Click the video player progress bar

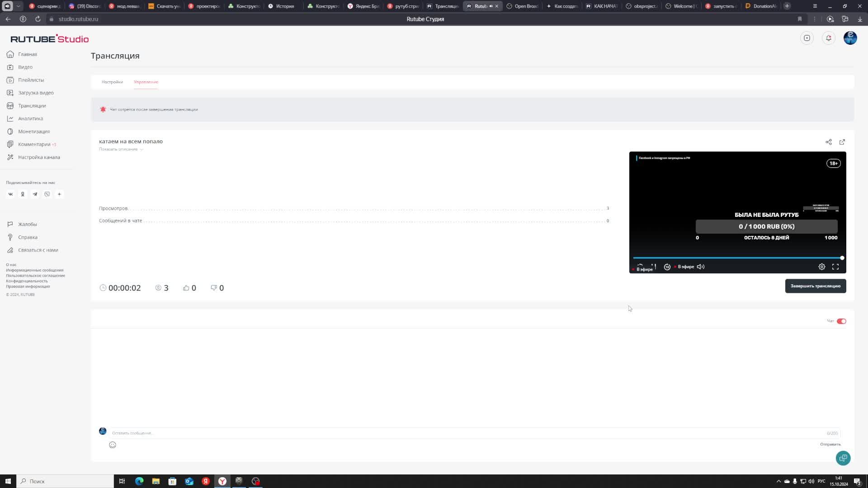point(737,258)
